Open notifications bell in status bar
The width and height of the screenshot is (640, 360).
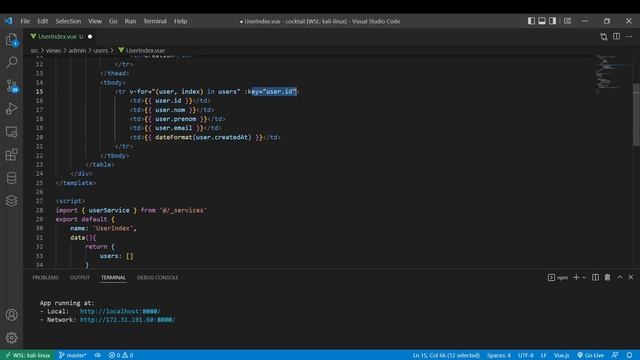(629, 355)
